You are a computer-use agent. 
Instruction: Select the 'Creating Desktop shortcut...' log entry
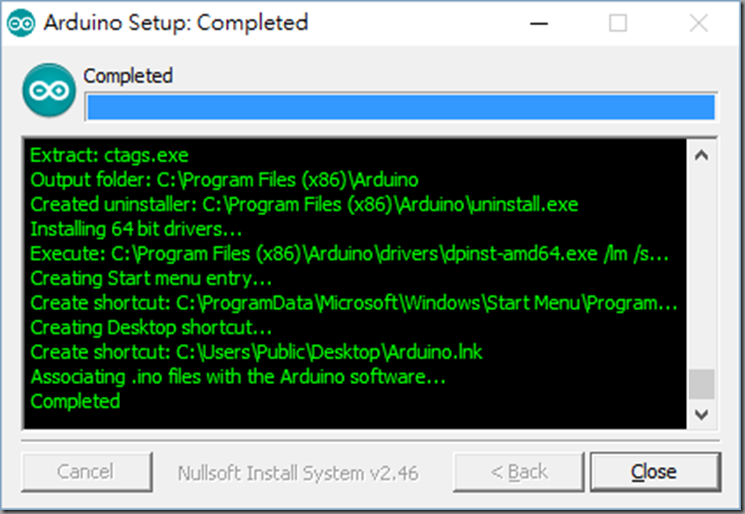tap(151, 328)
